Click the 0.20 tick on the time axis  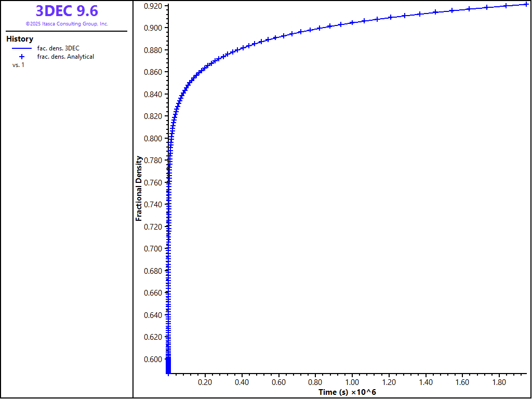(x=205, y=382)
